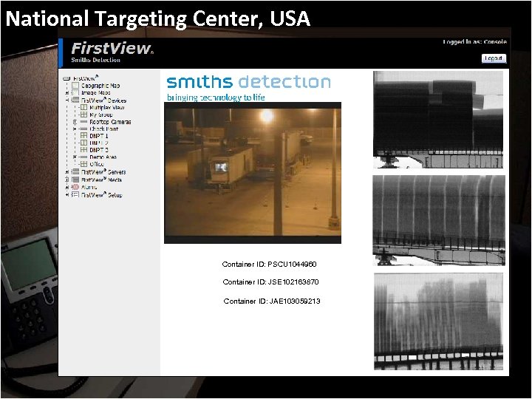Collapse the FirstView Devices node
Screen dimensions: 532x399
67,100
